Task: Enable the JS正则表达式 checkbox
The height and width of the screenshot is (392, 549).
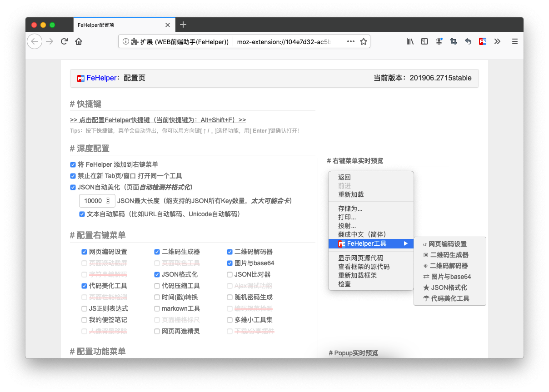Action: (x=84, y=308)
